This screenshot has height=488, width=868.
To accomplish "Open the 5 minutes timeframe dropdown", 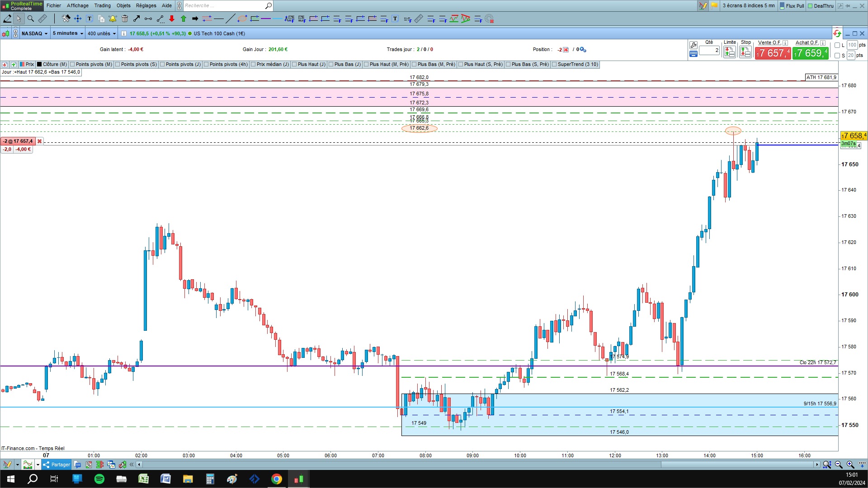I will coord(68,33).
